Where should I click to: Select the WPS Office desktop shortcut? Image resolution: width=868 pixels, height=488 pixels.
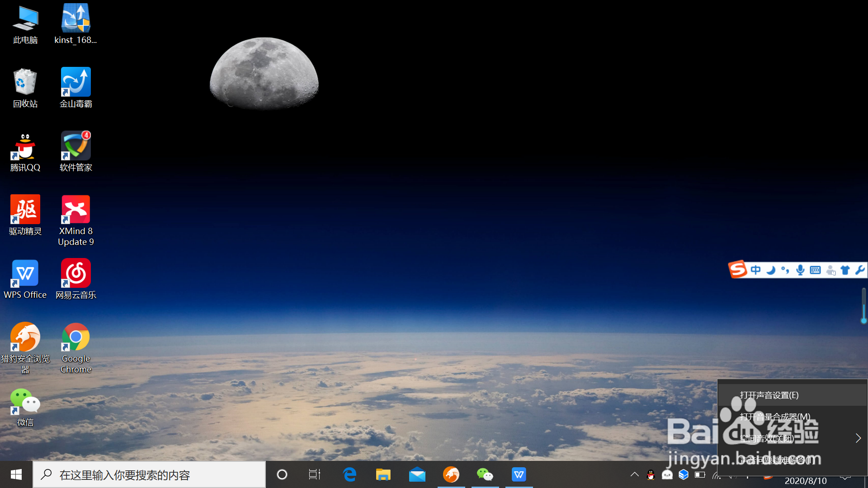[x=25, y=280]
